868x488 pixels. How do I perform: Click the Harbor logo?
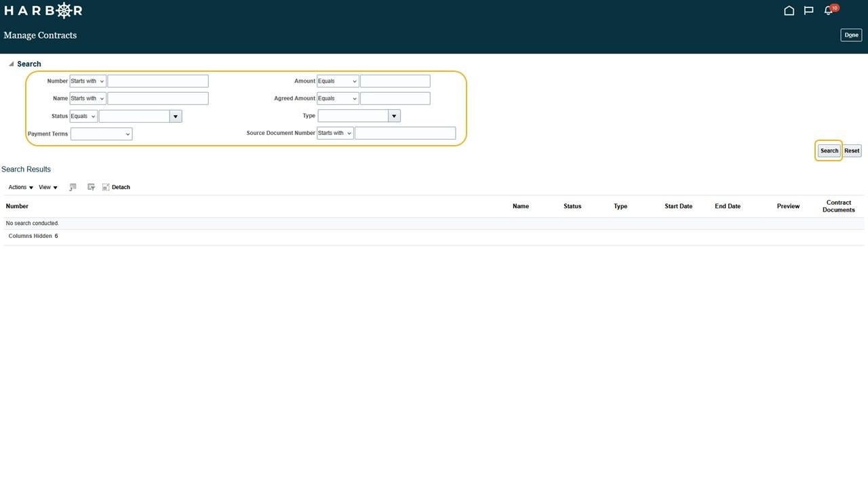point(43,10)
